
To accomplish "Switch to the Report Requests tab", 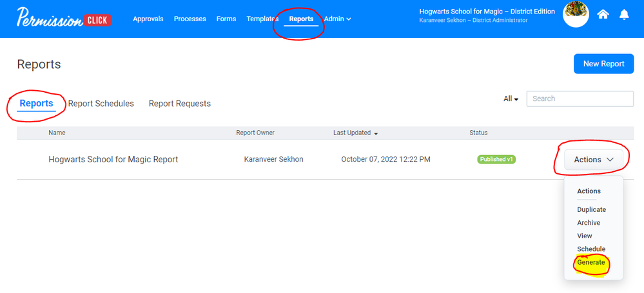I will click(179, 104).
